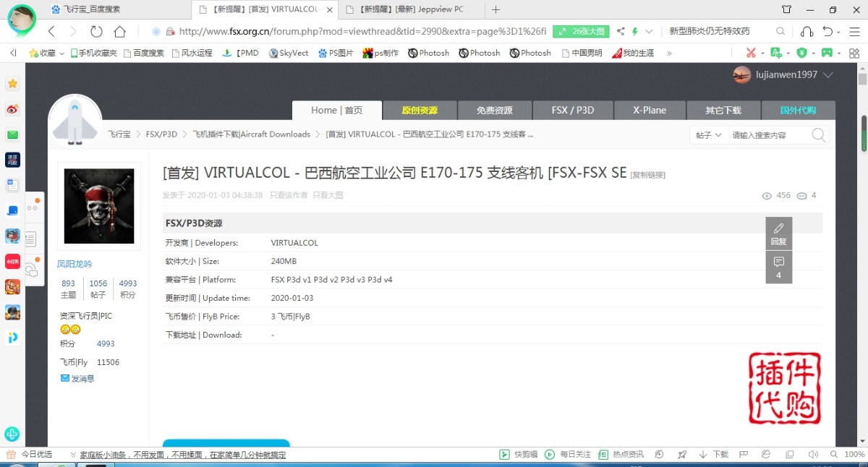The image size is (868, 467).
Task: Click the red scissors screenshot icon
Action: tap(751, 53)
